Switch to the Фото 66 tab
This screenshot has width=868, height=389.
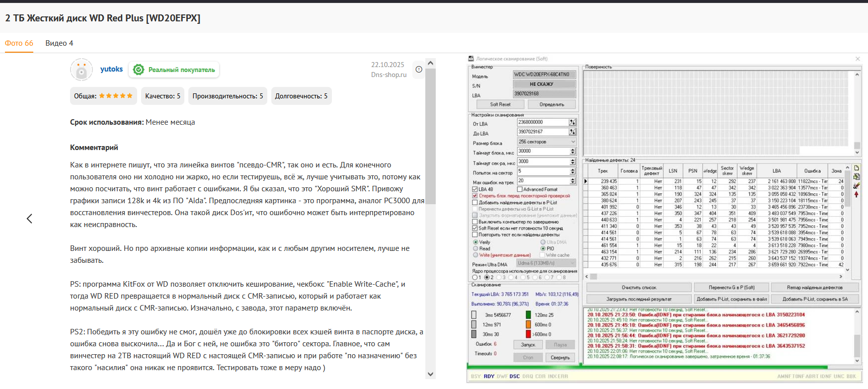(x=19, y=43)
